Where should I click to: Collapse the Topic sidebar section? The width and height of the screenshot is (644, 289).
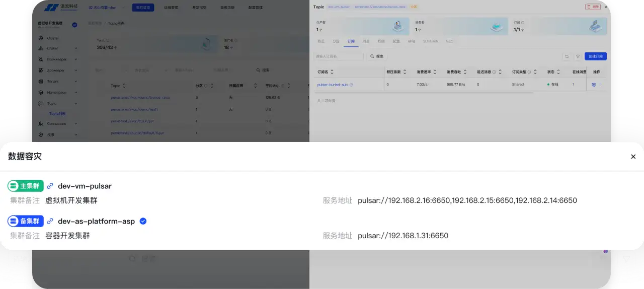(76, 104)
